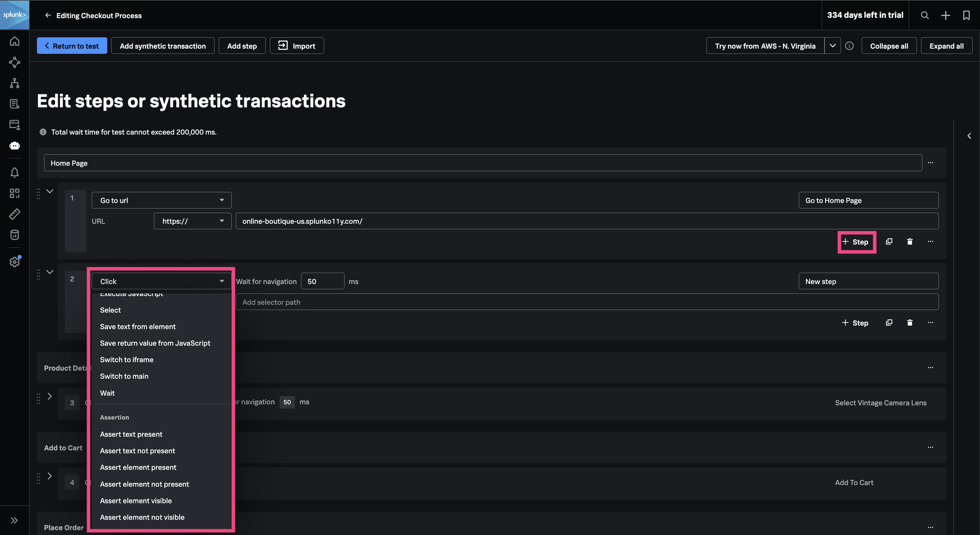980x535 pixels.
Task: Select Switch to iframe option
Action: point(126,360)
